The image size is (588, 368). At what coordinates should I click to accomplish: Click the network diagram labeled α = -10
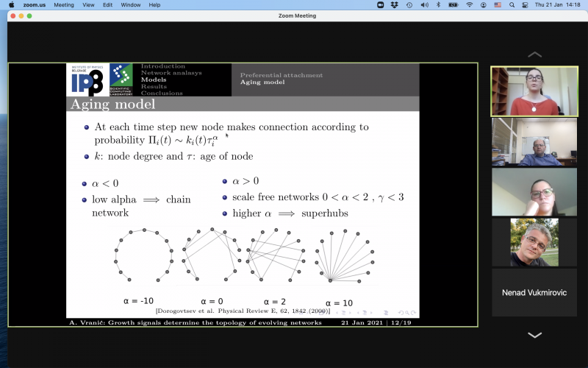(x=143, y=255)
